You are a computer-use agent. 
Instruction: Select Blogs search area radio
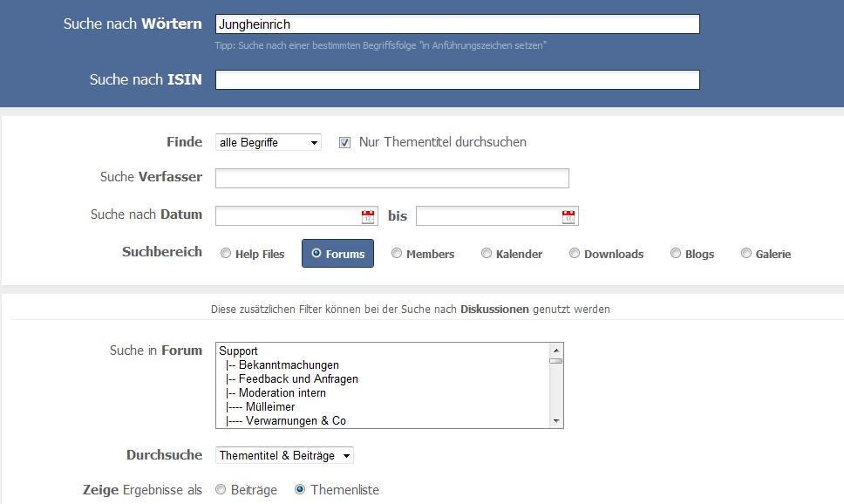pyautogui.click(x=676, y=253)
